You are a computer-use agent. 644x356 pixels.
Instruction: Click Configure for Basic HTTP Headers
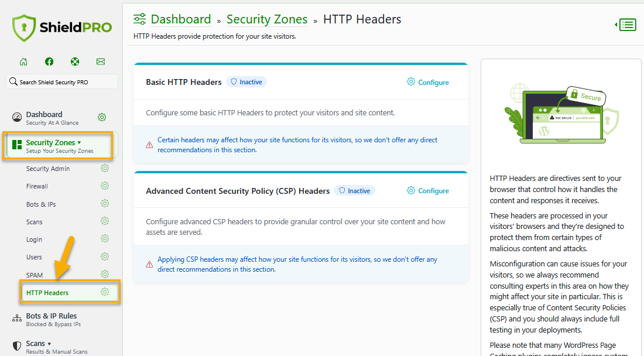(427, 82)
